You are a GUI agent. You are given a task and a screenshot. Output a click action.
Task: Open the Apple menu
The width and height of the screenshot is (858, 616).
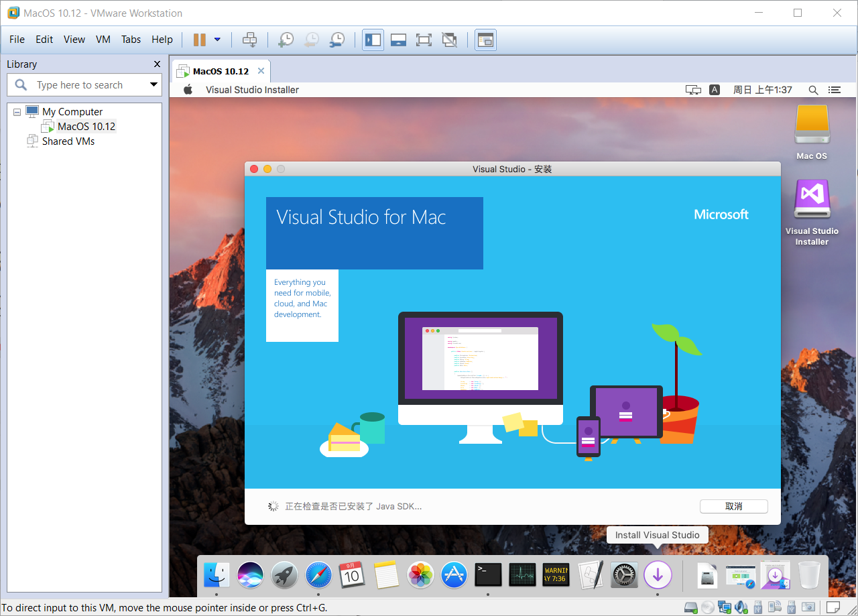coord(188,90)
